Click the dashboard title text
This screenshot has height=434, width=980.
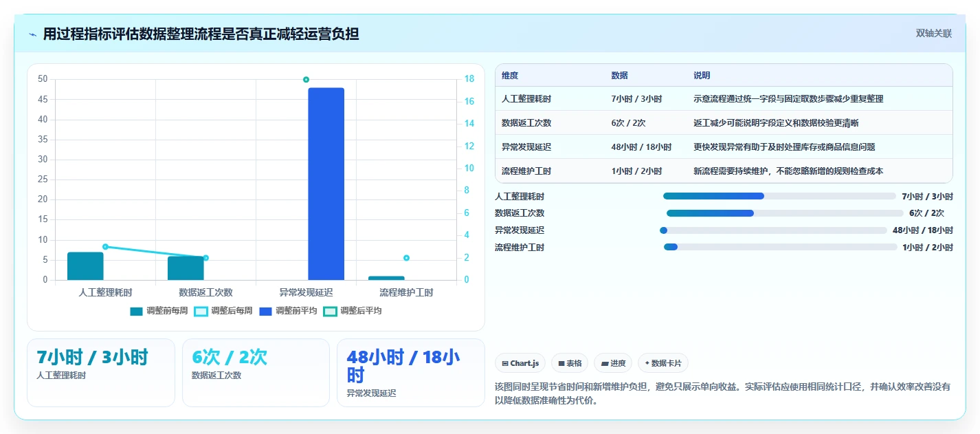(x=201, y=34)
